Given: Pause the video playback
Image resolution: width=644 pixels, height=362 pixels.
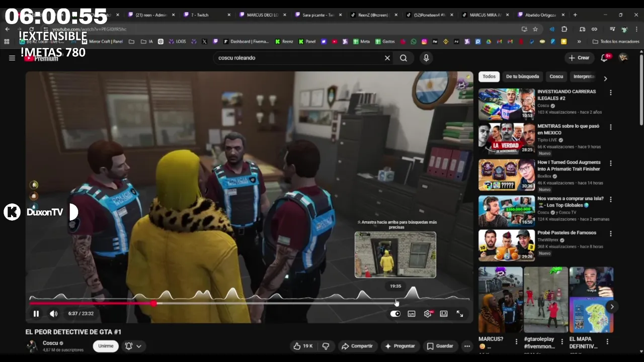Looking at the screenshot, I should pyautogui.click(x=36, y=314).
